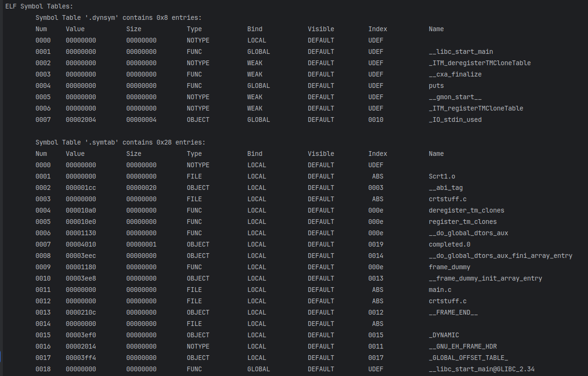Click the 'ELF Symbol Tables:' heading line
The width and height of the screenshot is (588, 376).
tap(39, 6)
